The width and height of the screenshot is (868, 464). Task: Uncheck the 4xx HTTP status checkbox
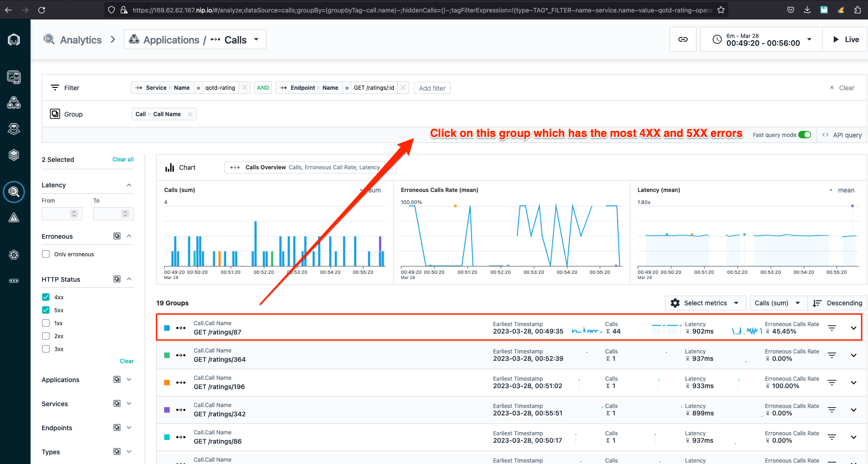pyautogui.click(x=46, y=297)
